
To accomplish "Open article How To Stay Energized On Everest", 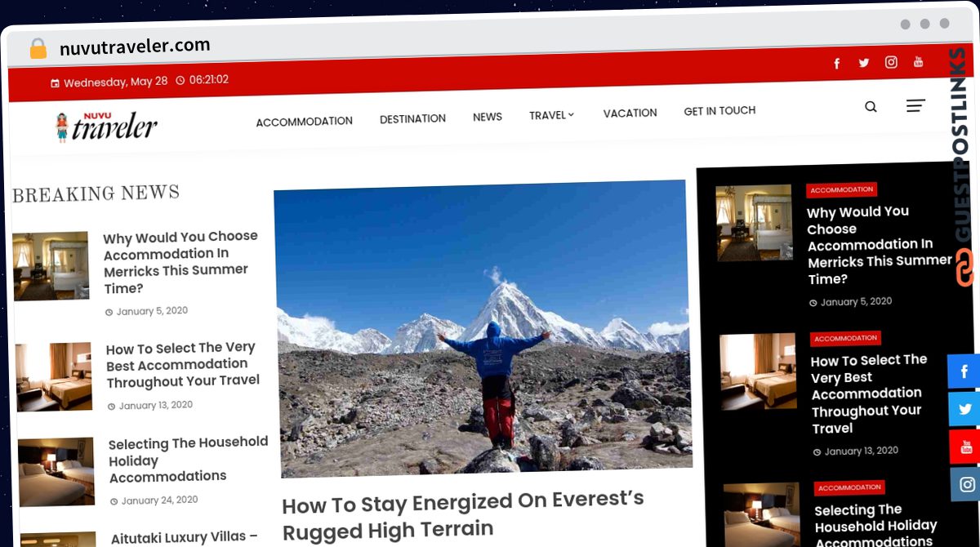I will [x=464, y=516].
